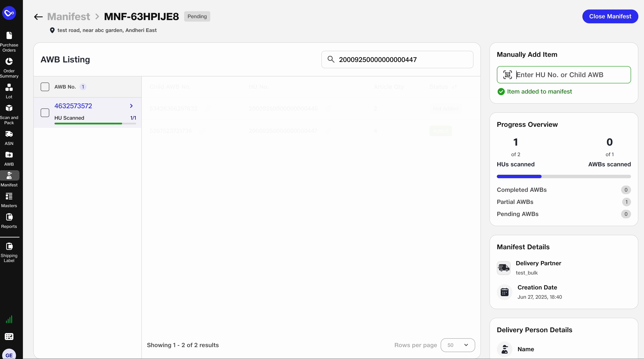The image size is (644, 359).
Task: Open the ASN section
Action: coord(9,138)
